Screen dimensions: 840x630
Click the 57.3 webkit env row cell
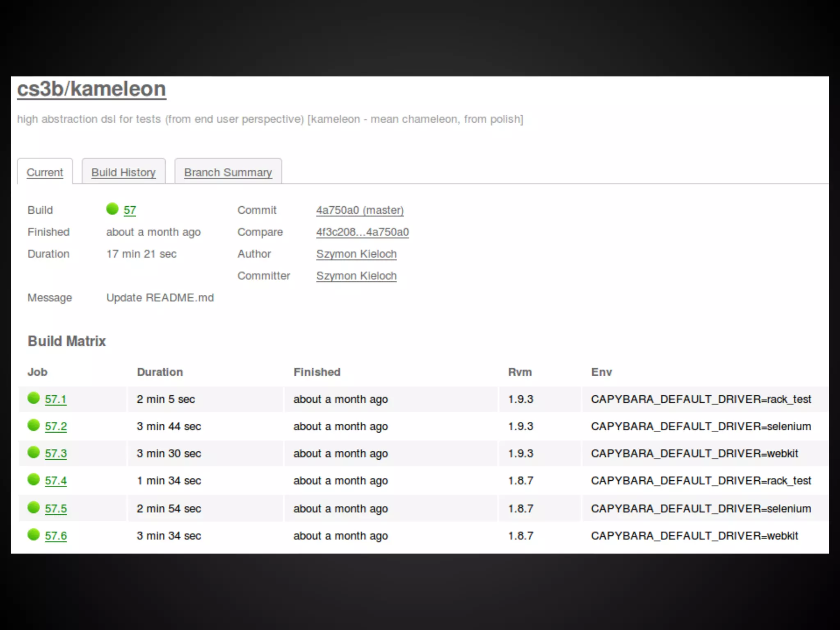[694, 454]
